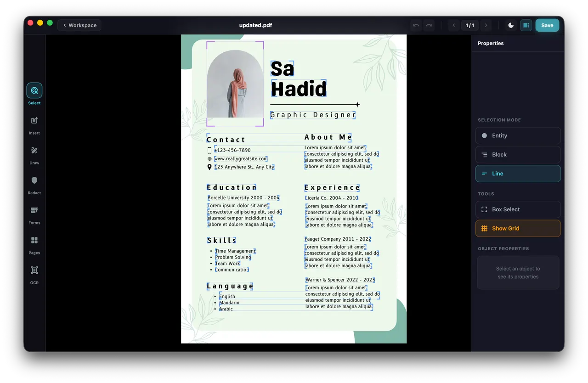The image size is (588, 383).
Task: Set selection mode to Entity
Action: 518,135
